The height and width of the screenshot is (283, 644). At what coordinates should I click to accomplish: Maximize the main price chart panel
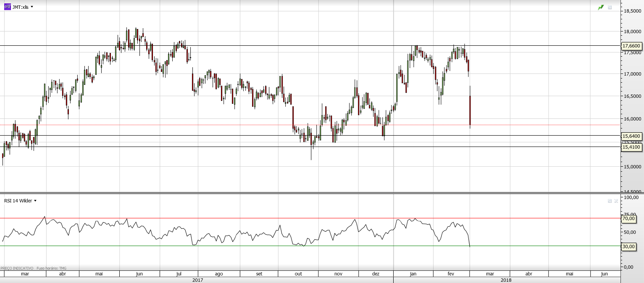[610, 8]
